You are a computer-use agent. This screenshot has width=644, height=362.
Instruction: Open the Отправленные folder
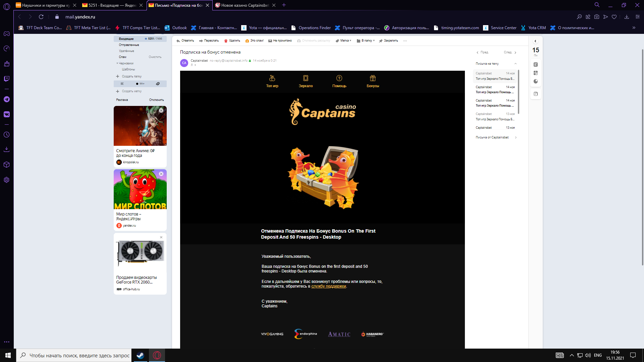129,45
